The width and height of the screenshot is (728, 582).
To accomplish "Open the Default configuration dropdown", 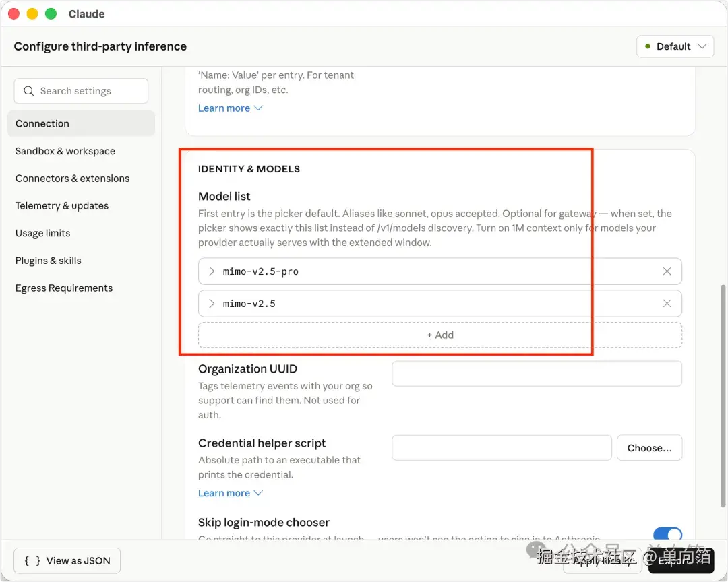I will click(x=675, y=46).
